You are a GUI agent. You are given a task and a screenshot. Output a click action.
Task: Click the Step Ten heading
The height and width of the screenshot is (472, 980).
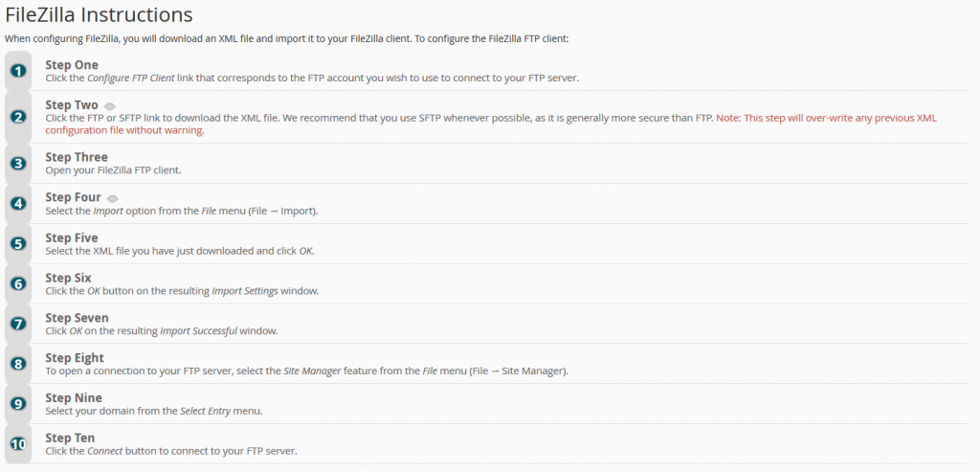pyautogui.click(x=70, y=438)
